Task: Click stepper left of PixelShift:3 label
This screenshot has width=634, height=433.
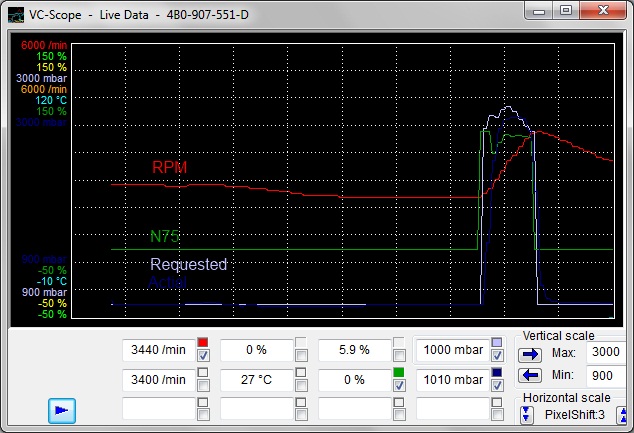Action: click(x=526, y=414)
